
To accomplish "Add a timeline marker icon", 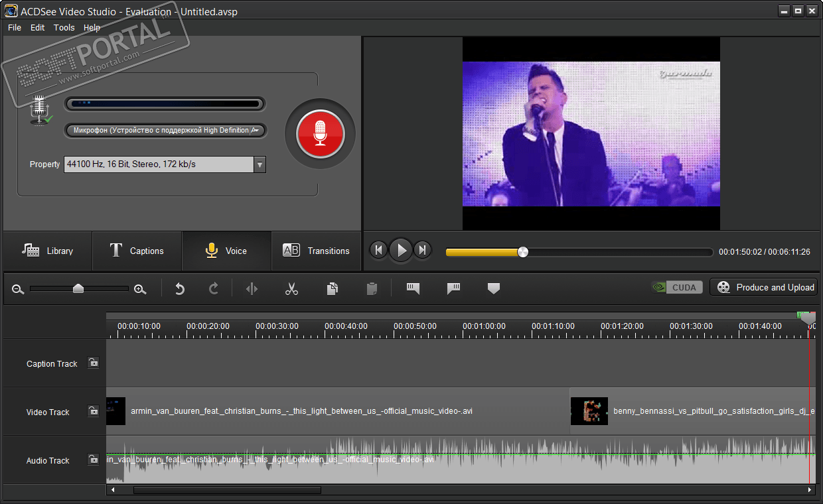I will pyautogui.click(x=493, y=288).
